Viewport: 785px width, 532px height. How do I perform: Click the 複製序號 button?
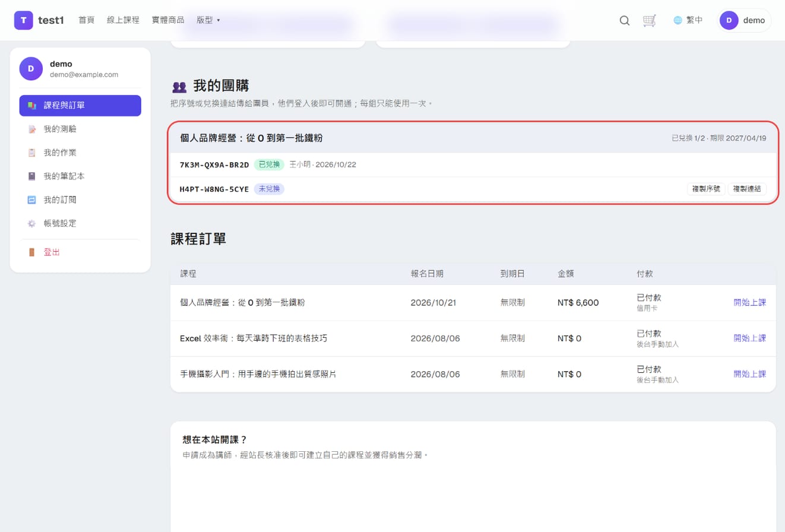pos(706,189)
